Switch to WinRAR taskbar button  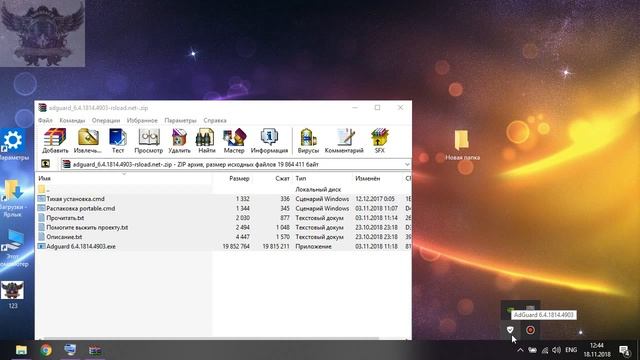pos(95,350)
